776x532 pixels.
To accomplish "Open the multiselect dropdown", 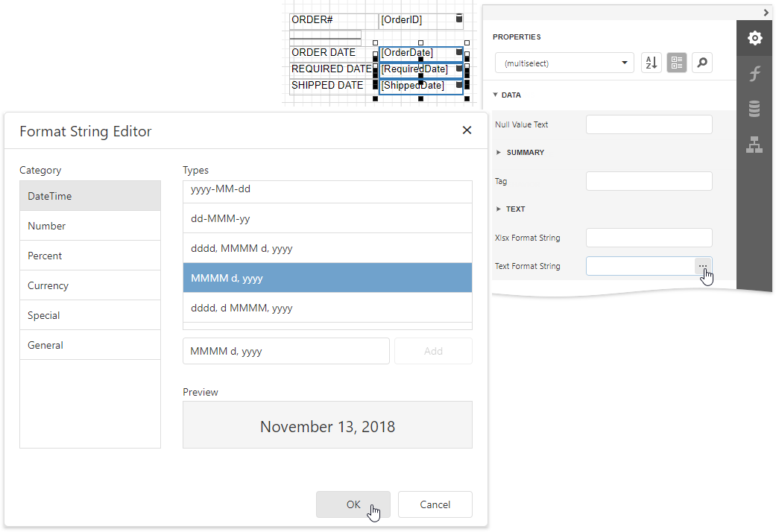I will coord(564,63).
